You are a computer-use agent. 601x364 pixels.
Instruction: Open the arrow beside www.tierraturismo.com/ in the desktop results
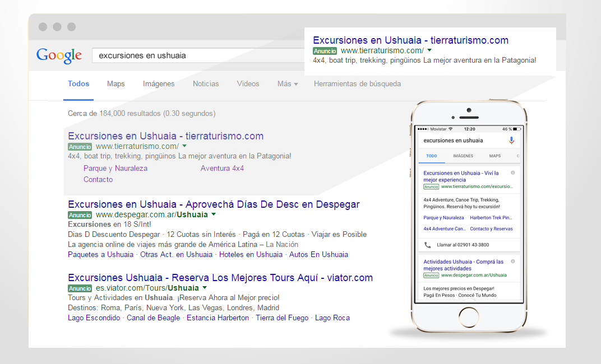185,146
